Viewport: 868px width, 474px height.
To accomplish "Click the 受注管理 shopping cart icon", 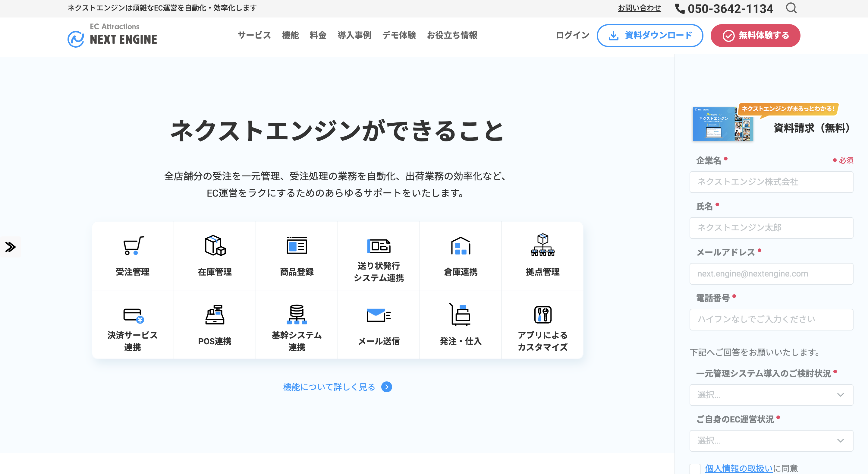I will click(134, 245).
